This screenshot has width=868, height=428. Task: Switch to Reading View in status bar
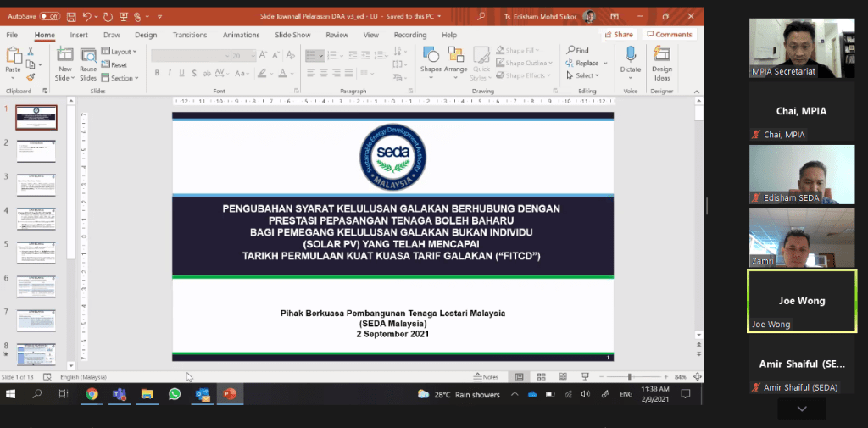click(x=563, y=376)
